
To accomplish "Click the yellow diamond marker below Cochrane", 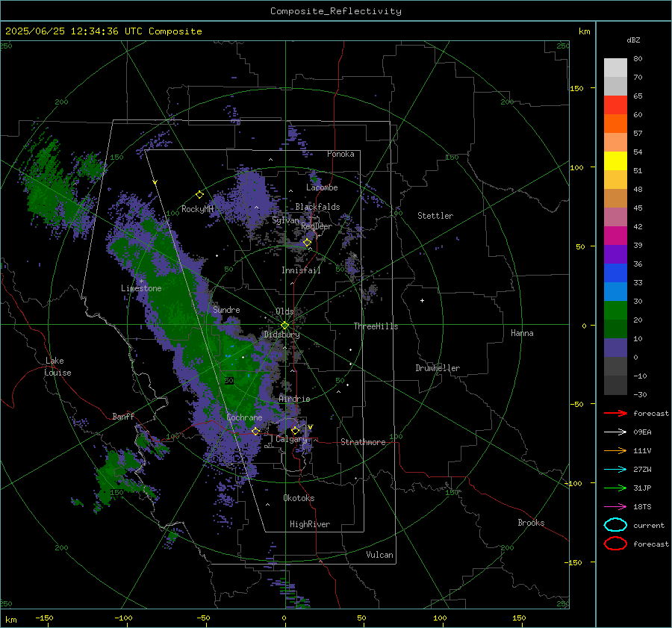I will tap(255, 431).
